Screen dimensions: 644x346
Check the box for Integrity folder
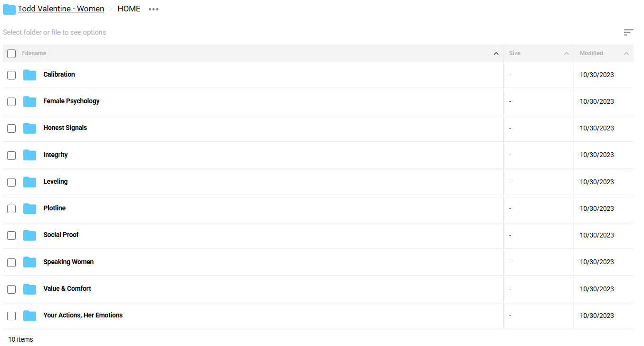[11, 155]
